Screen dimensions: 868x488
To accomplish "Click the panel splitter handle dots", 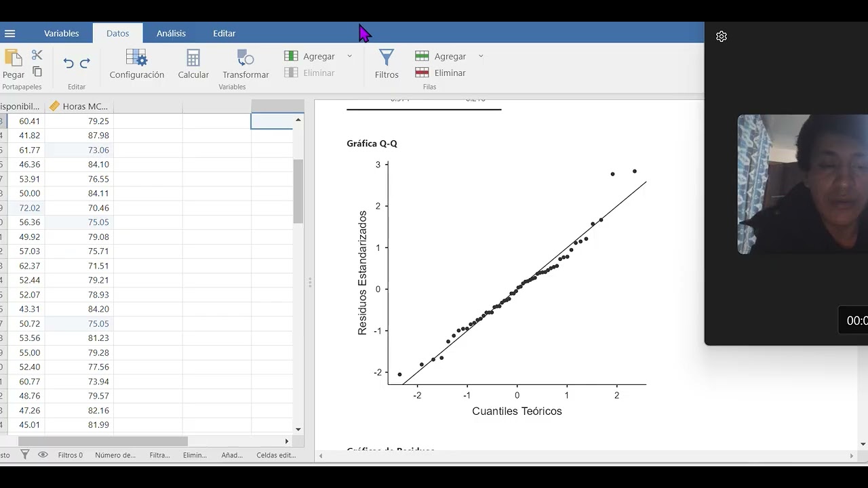I will 310,282.
